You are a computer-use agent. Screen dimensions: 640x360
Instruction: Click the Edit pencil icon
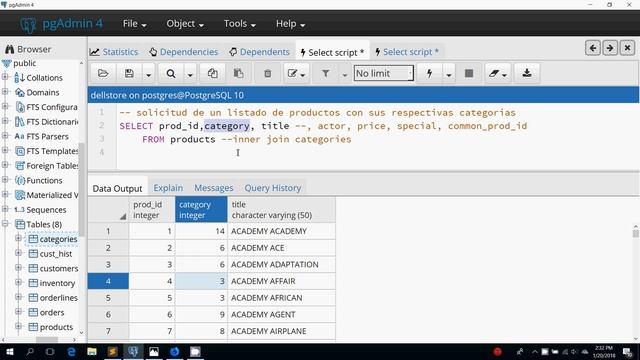tap(296, 73)
